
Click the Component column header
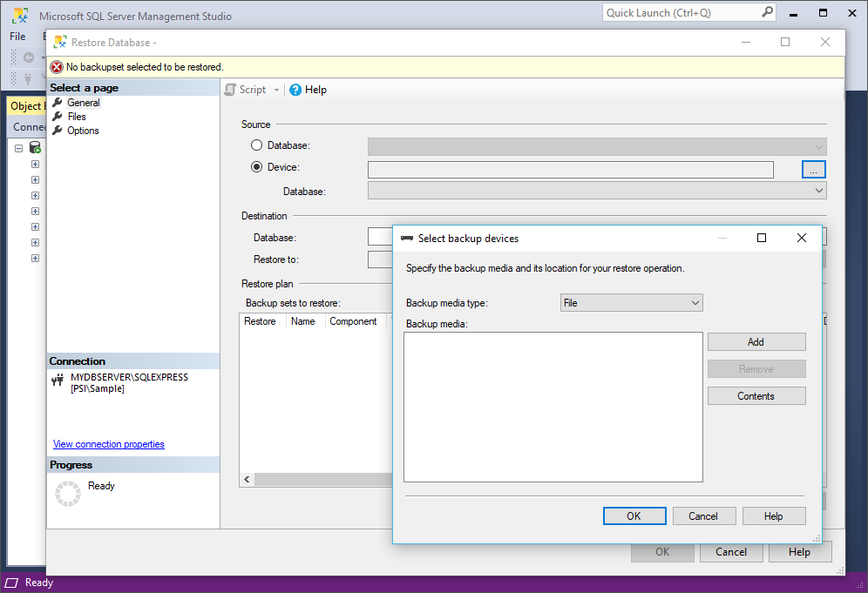353,321
